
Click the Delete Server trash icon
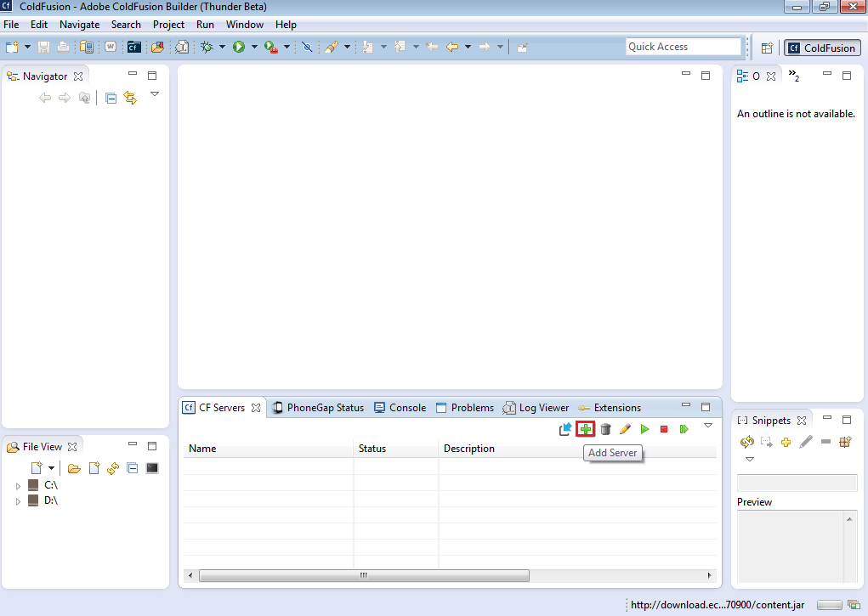(604, 429)
